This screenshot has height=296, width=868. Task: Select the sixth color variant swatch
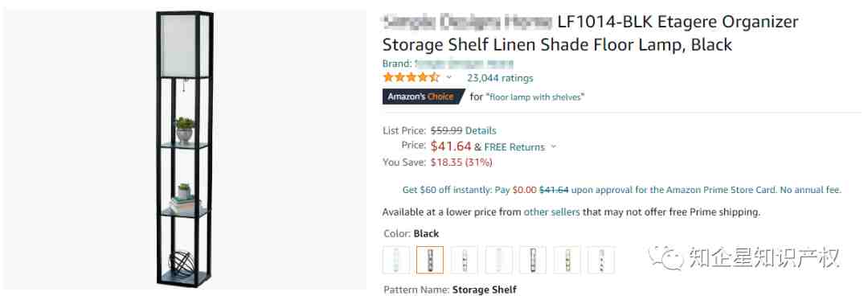(x=567, y=260)
